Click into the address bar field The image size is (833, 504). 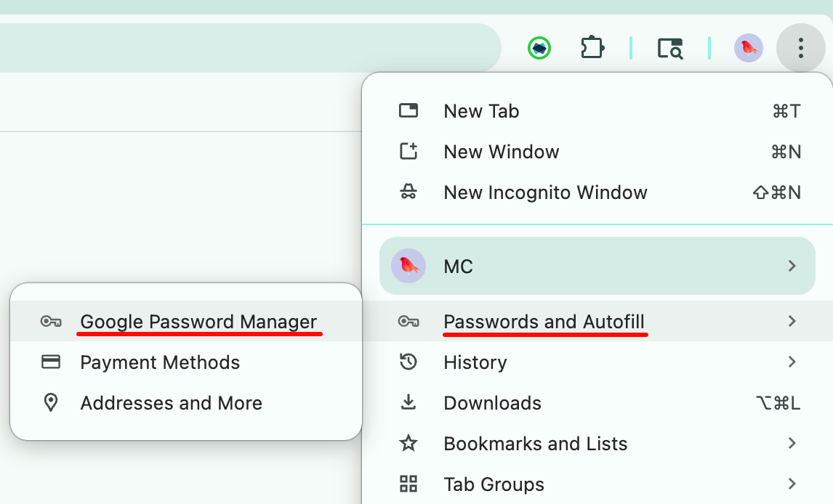coord(250,48)
